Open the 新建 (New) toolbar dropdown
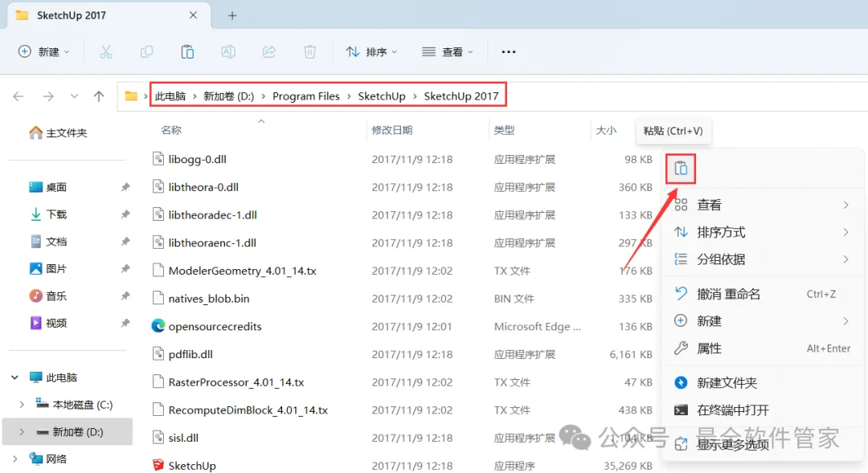 pos(43,52)
